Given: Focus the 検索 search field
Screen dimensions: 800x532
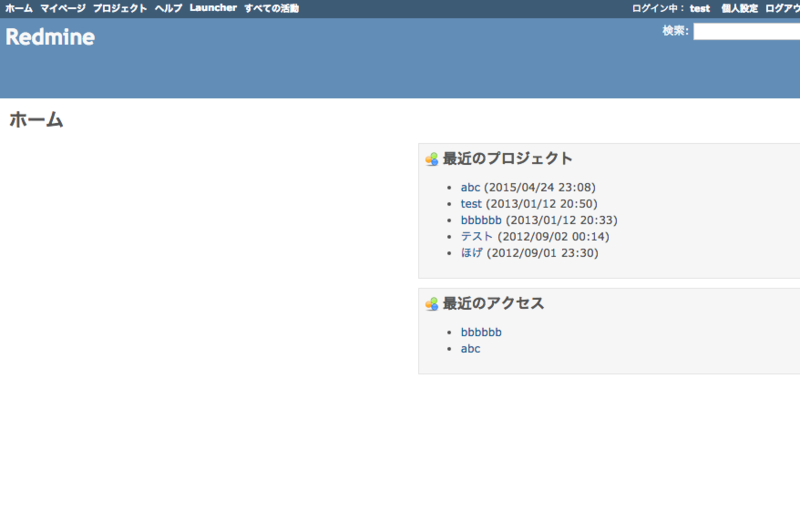Looking at the screenshot, I should pyautogui.click(x=746, y=32).
